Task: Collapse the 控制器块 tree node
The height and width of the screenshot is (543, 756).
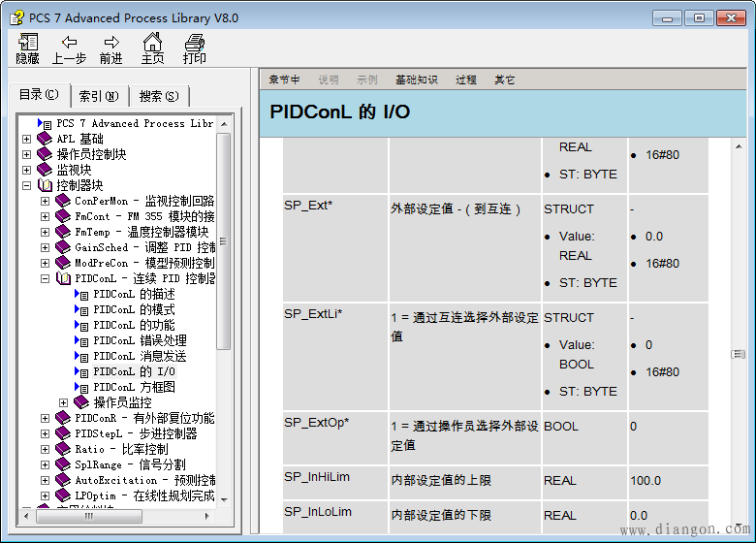Action: pos(26,185)
